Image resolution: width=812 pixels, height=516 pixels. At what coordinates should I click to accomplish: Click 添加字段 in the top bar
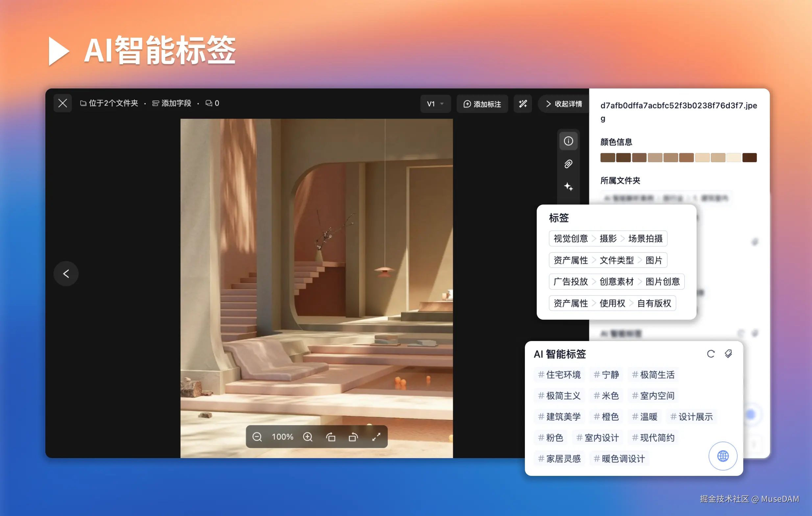[172, 103]
